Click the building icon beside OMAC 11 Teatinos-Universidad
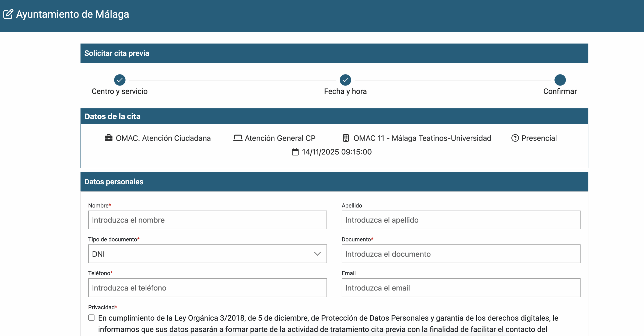 click(346, 138)
